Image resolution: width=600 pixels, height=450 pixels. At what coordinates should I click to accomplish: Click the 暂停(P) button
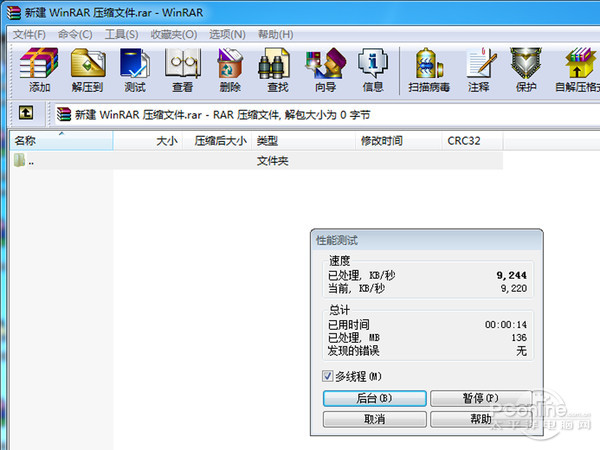[481, 398]
